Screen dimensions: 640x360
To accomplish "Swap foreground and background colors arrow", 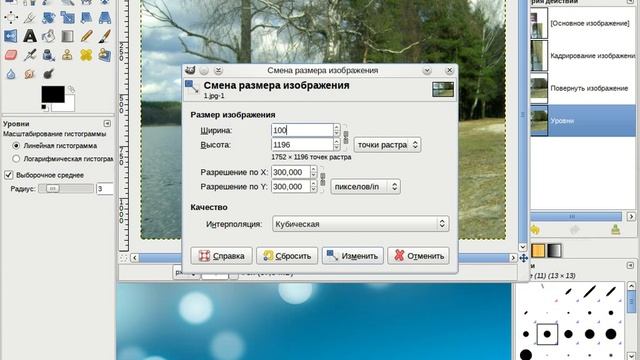I will tap(71, 89).
